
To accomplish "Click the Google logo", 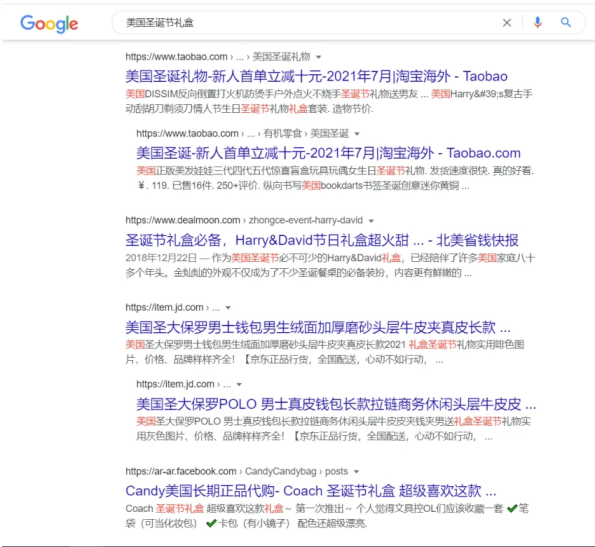I will (x=49, y=24).
